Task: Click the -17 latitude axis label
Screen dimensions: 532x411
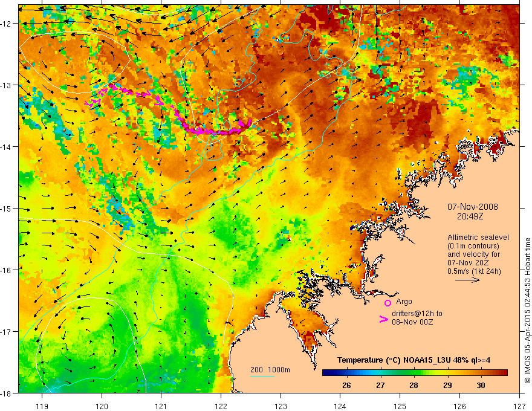Action: coord(7,332)
